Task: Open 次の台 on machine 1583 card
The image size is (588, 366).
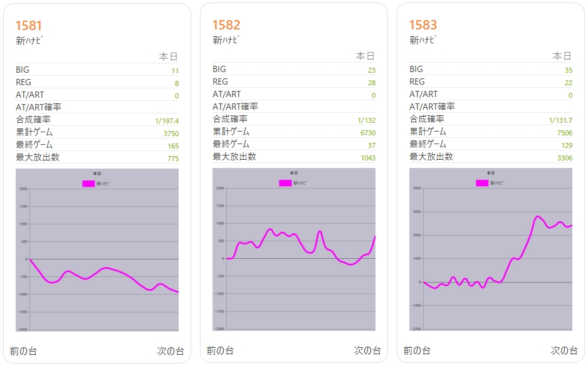Action: click(564, 350)
